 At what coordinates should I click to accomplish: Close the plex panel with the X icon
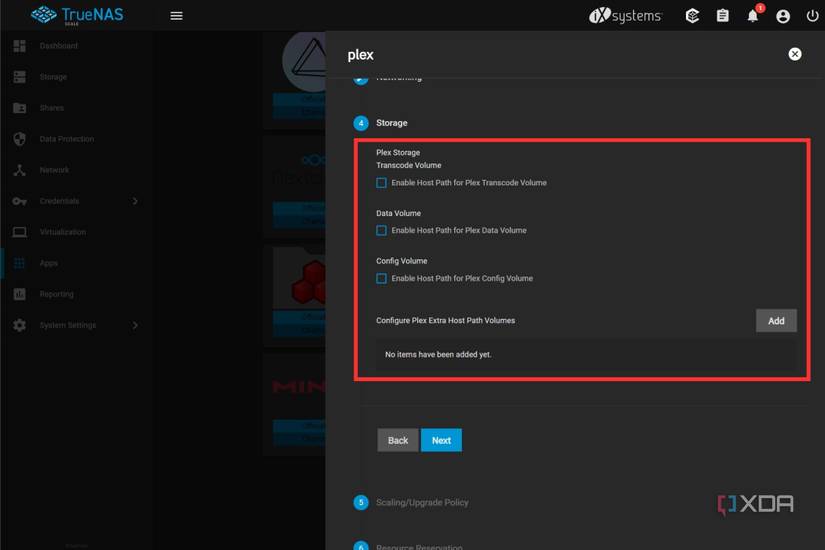(795, 54)
